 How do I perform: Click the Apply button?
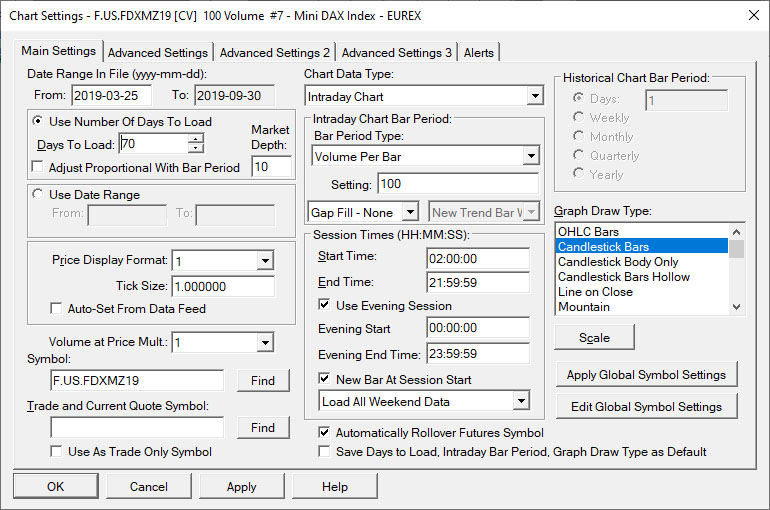242,486
